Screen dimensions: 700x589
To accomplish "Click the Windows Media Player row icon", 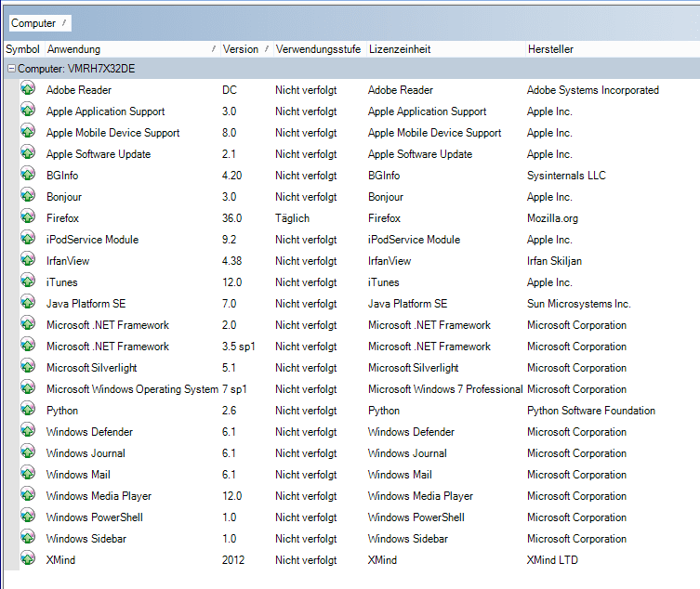I will [28, 495].
